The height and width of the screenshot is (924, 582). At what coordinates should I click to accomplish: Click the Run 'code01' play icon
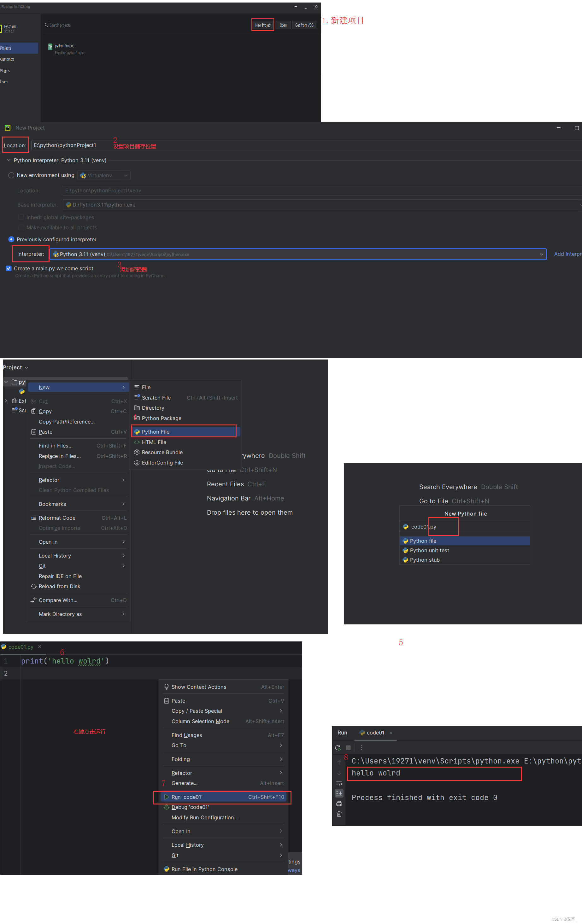click(166, 797)
